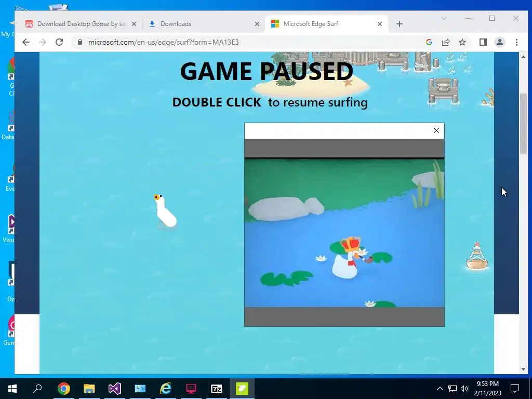Image resolution: width=532 pixels, height=399 pixels.
Task: Open Windows taskbar search
Action: click(37, 389)
